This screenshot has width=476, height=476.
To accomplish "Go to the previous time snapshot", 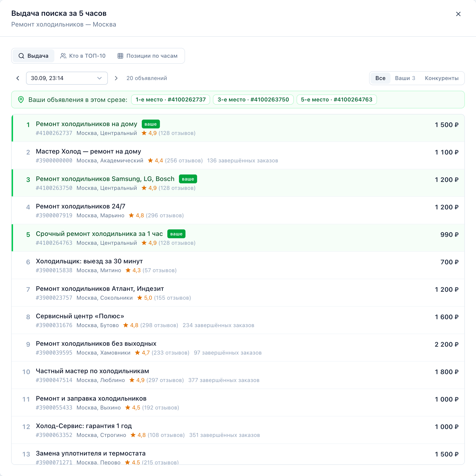I will [18, 78].
